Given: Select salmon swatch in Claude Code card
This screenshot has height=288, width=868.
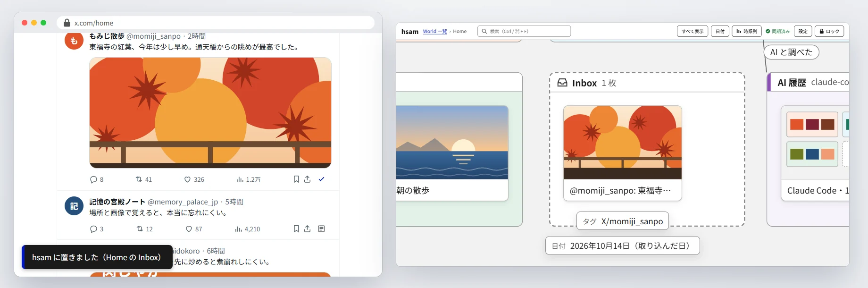Looking at the screenshot, I should click(x=828, y=154).
